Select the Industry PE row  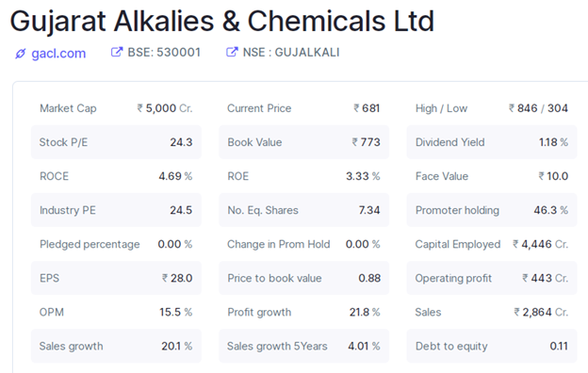pos(116,210)
